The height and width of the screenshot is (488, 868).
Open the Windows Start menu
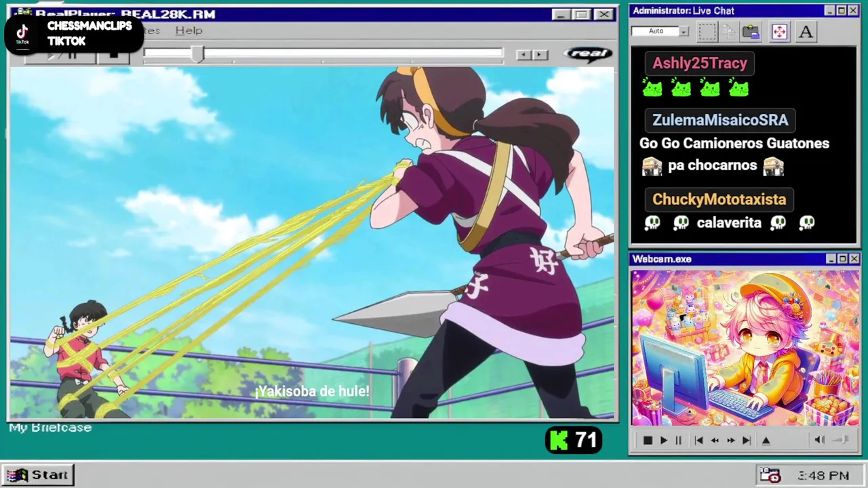tap(38, 474)
